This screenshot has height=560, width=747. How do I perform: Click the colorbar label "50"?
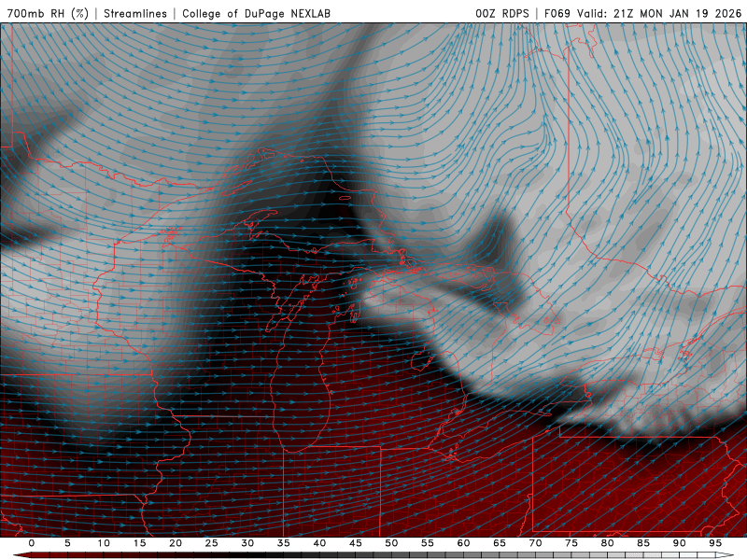coord(391,543)
